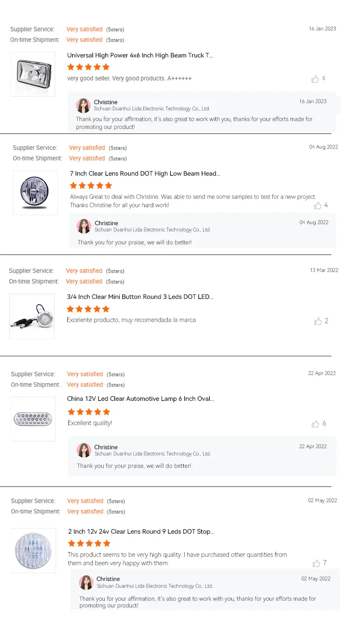
Task: Open China 12V Led Clear Automotive Lamp link
Action: pyautogui.click(x=140, y=399)
